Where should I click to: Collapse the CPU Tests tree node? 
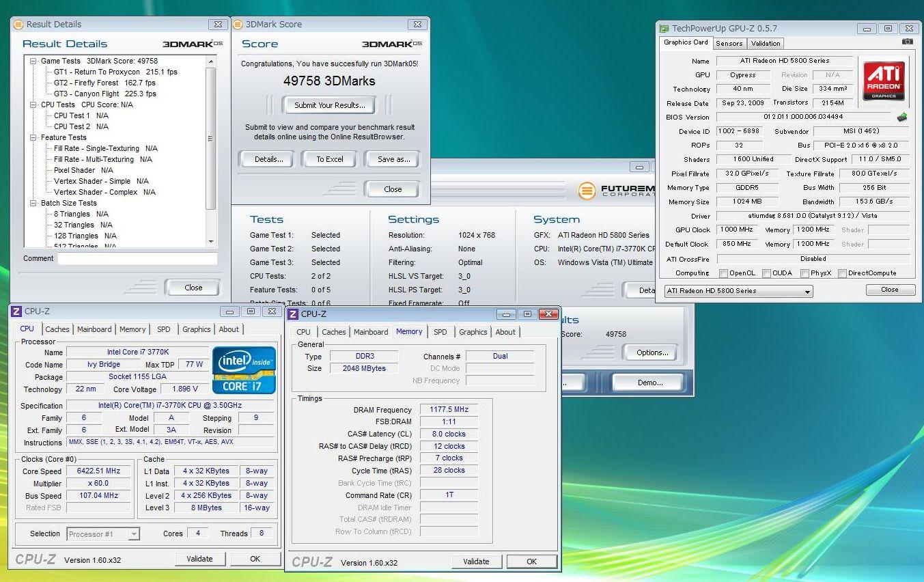tap(34, 105)
